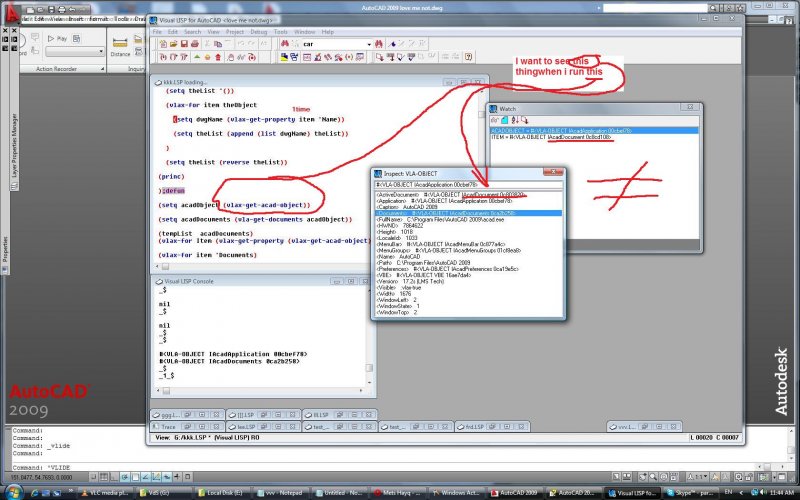The width and height of the screenshot is (800, 500).
Task: Click the Step Into debug icon
Action: click(x=163, y=57)
